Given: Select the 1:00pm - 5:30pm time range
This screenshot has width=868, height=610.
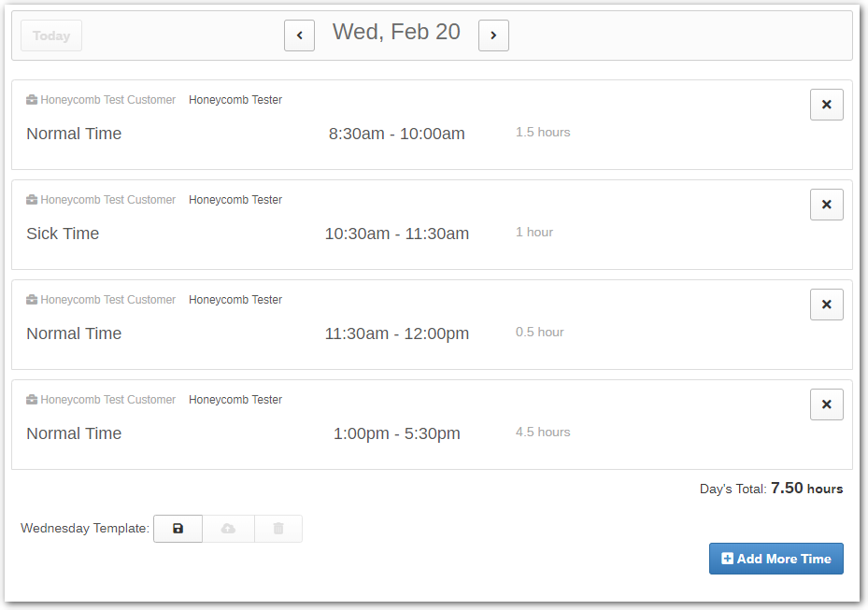Looking at the screenshot, I should [x=396, y=433].
